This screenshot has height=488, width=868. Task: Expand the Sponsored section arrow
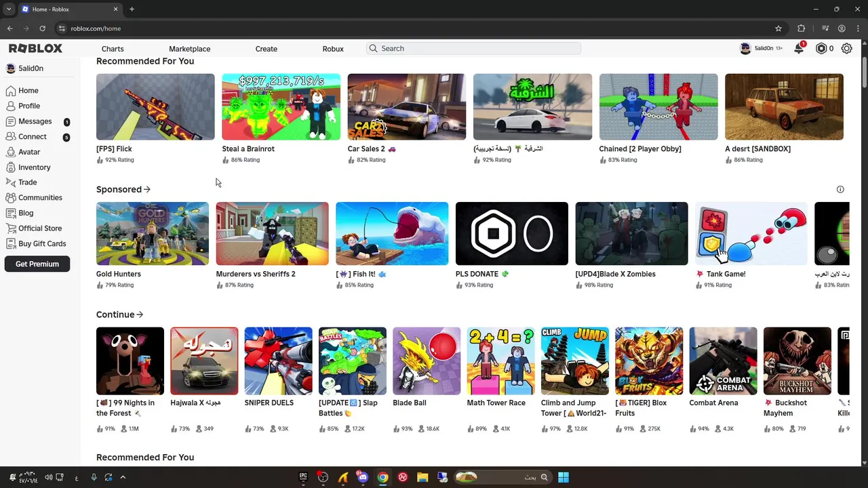pyautogui.click(x=147, y=189)
